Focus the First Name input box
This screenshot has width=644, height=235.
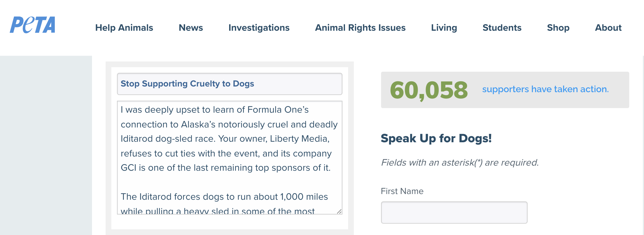click(x=454, y=213)
